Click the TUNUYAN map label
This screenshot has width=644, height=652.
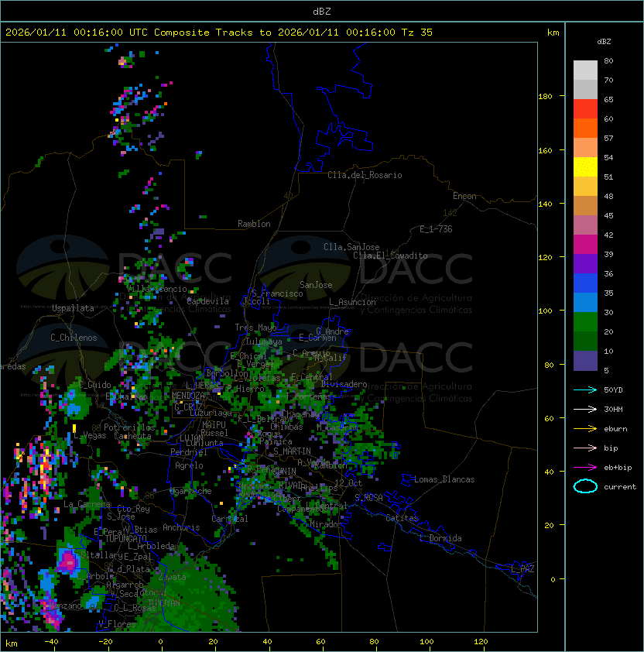point(164,602)
